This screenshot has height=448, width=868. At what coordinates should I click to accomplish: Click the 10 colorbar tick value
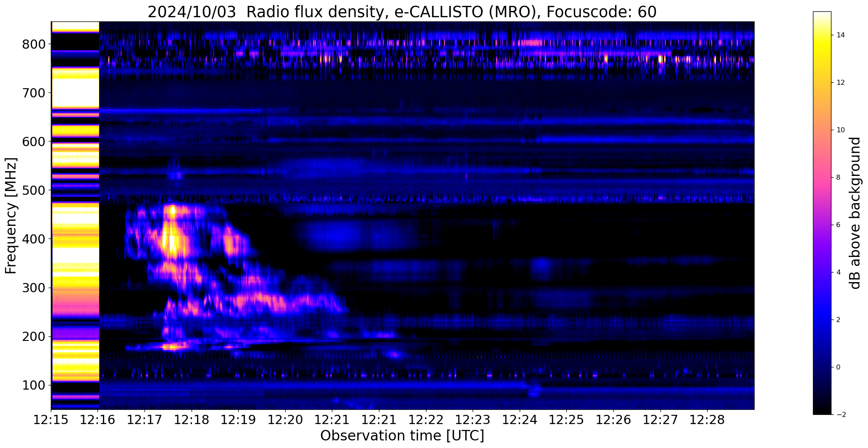[x=840, y=130]
